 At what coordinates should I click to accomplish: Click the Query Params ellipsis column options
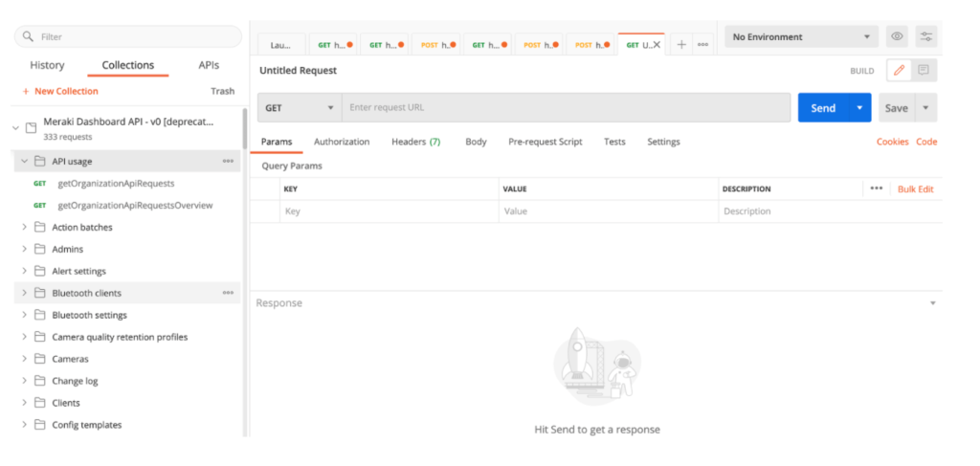point(877,188)
